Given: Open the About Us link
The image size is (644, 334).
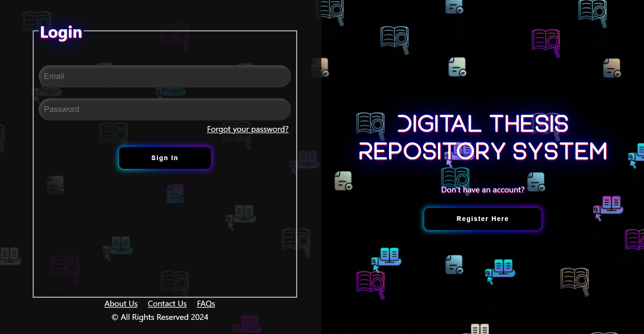Looking at the screenshot, I should pos(121,304).
